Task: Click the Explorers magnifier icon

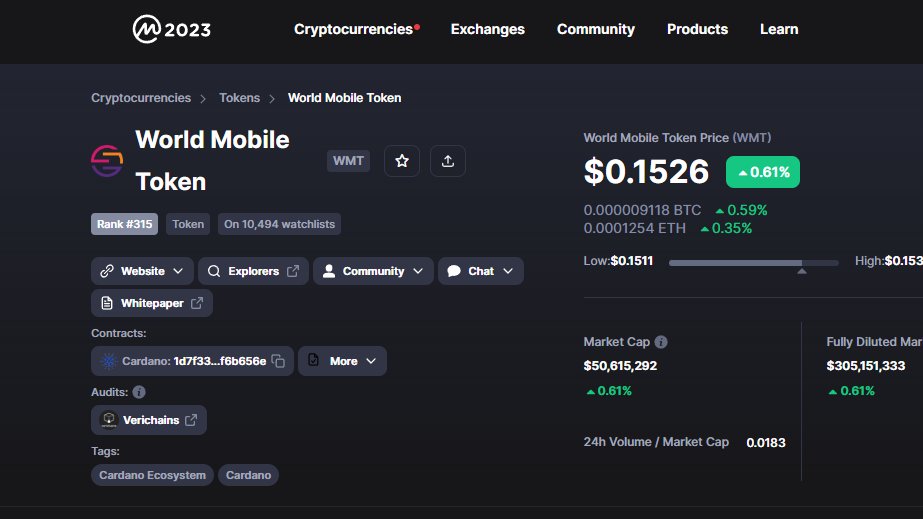Action: [x=214, y=271]
